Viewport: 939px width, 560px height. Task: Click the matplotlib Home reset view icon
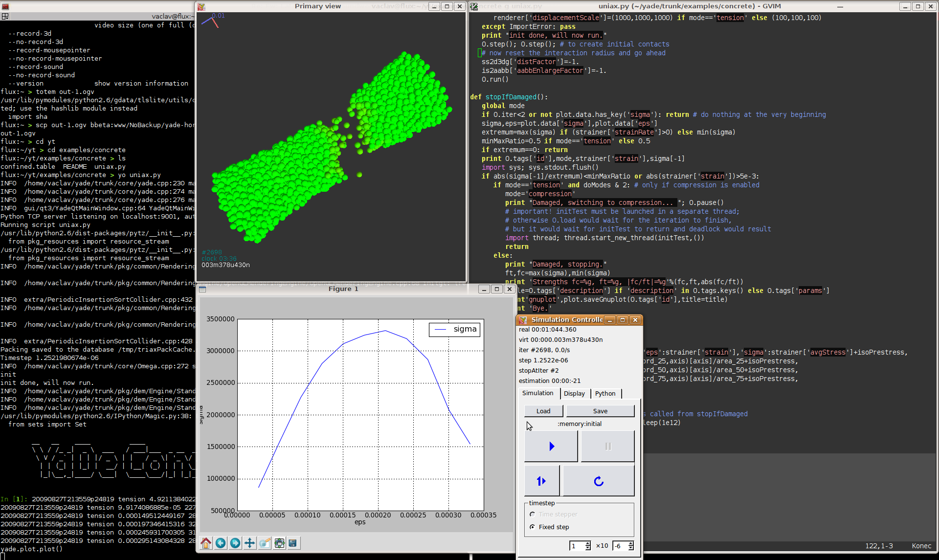click(206, 543)
